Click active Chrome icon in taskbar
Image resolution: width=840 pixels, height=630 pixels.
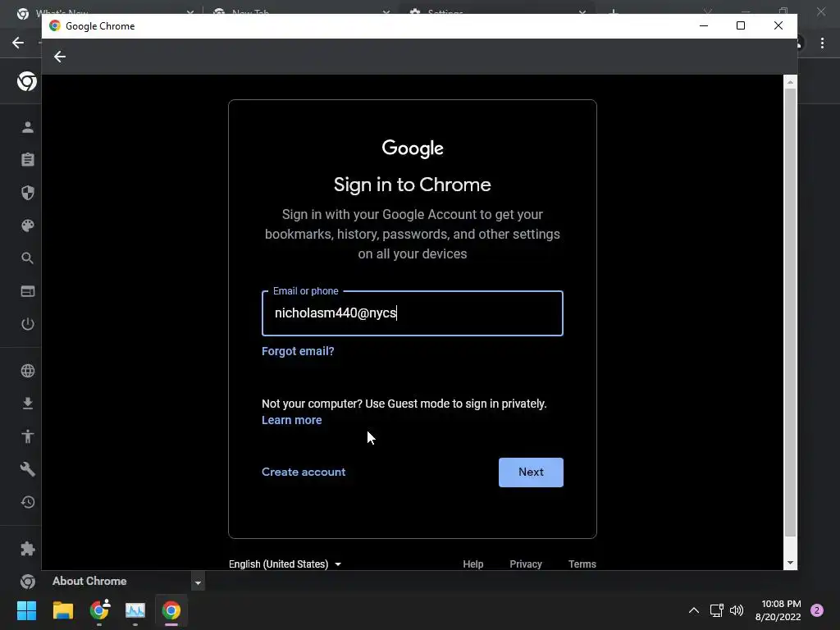(x=171, y=610)
